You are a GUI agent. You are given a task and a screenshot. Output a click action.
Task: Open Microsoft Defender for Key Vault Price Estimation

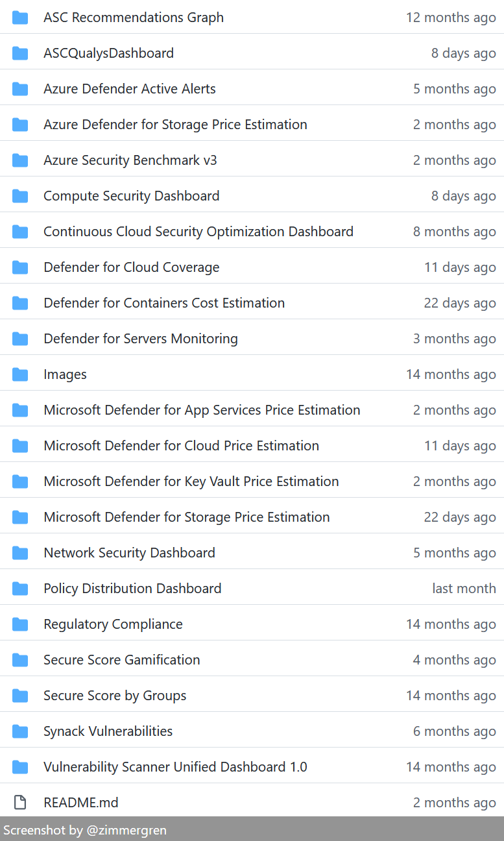pos(191,481)
